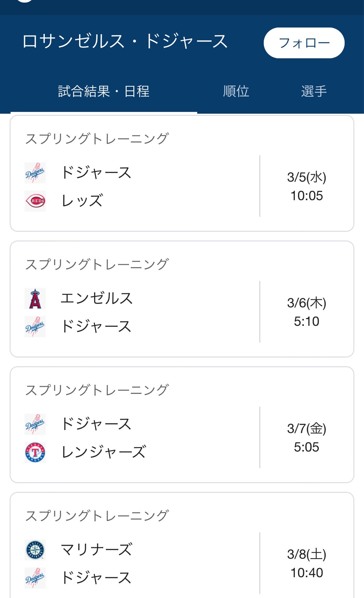Tap the フォロー follow button
This screenshot has width=364, height=598.
304,43
